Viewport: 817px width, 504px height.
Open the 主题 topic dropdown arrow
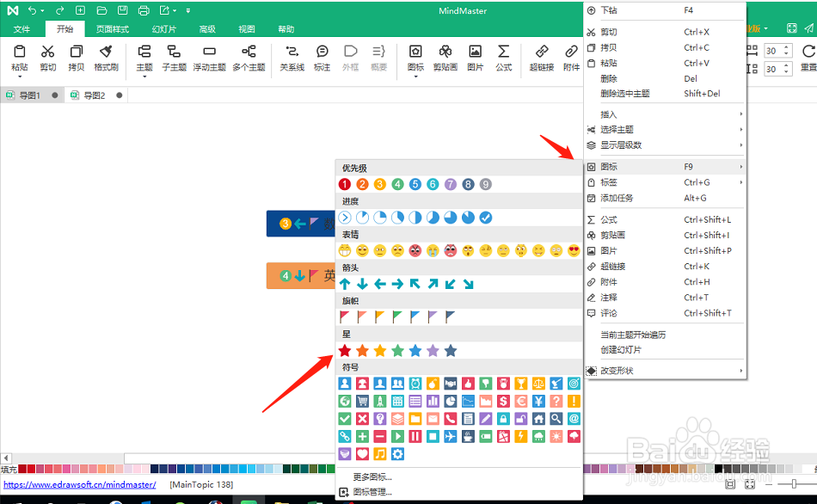tap(144, 77)
